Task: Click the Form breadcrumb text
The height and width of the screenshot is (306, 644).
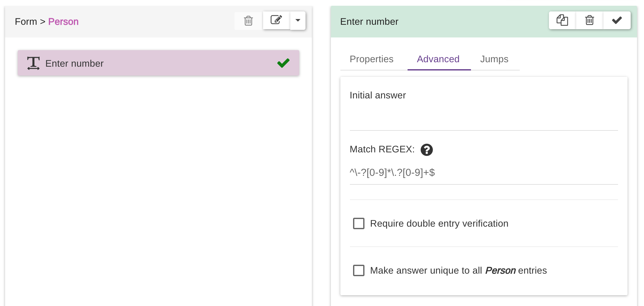Action: click(26, 22)
